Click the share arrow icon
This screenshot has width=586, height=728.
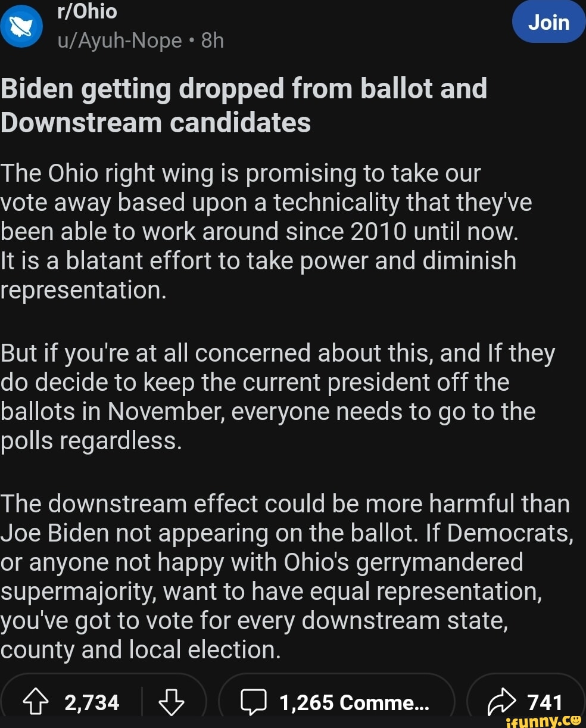[x=500, y=702]
